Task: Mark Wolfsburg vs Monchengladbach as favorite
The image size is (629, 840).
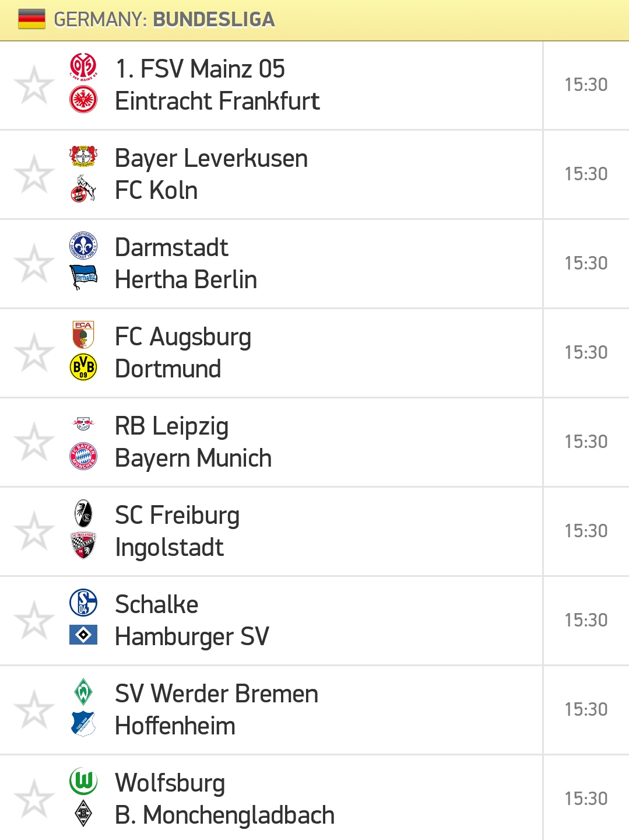Action: pos(34,799)
